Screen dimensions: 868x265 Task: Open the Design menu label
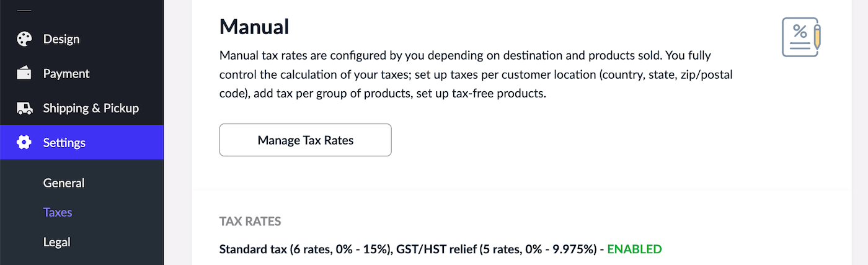click(61, 39)
